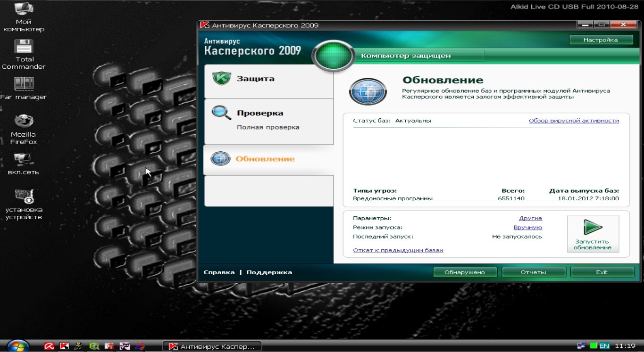This screenshot has height=352, width=644.
Task: Open установка устройств desktop shortcut
Action: pyautogui.click(x=24, y=205)
